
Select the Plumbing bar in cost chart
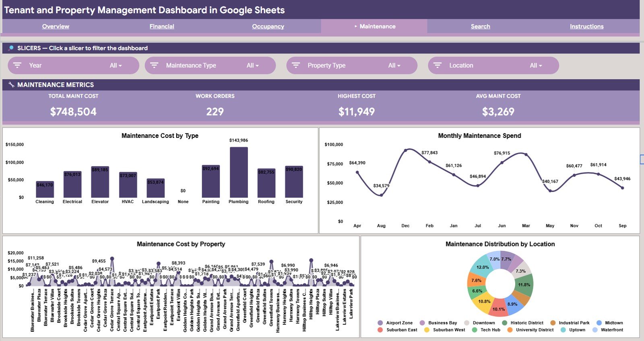[x=239, y=172]
